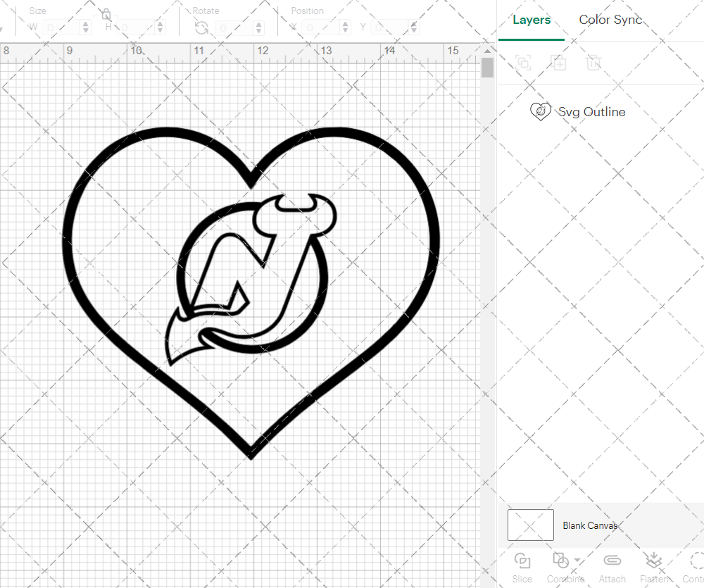Click the canvas scrollbar up arrow
This screenshot has width=704, height=588.
(x=487, y=50)
